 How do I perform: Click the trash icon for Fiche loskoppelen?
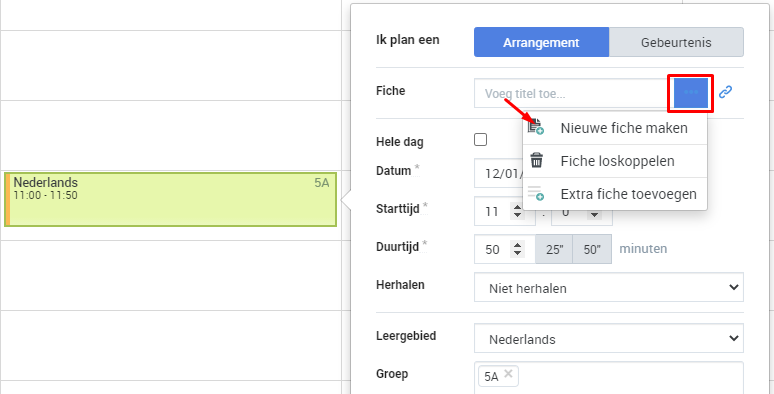tap(536, 160)
